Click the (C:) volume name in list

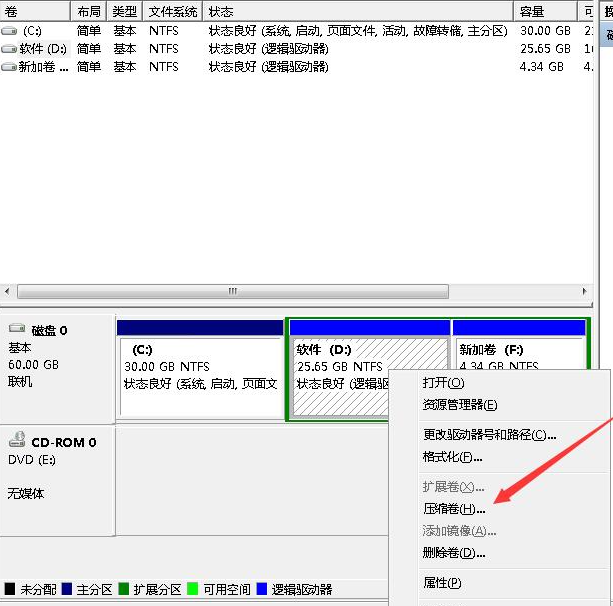32,30
